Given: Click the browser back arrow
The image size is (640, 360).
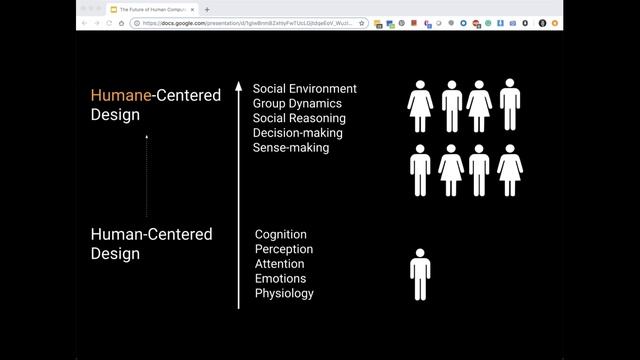Looking at the screenshot, I should [84, 23].
